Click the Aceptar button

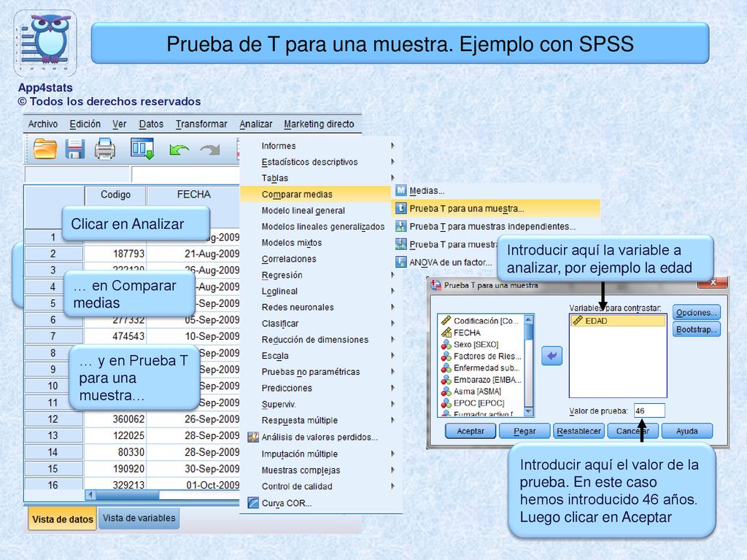point(471,431)
